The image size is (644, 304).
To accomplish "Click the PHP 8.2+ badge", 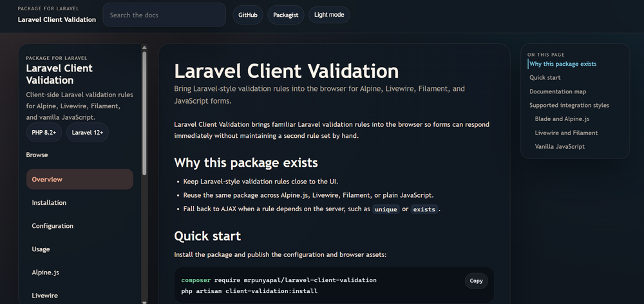I will (x=44, y=132).
